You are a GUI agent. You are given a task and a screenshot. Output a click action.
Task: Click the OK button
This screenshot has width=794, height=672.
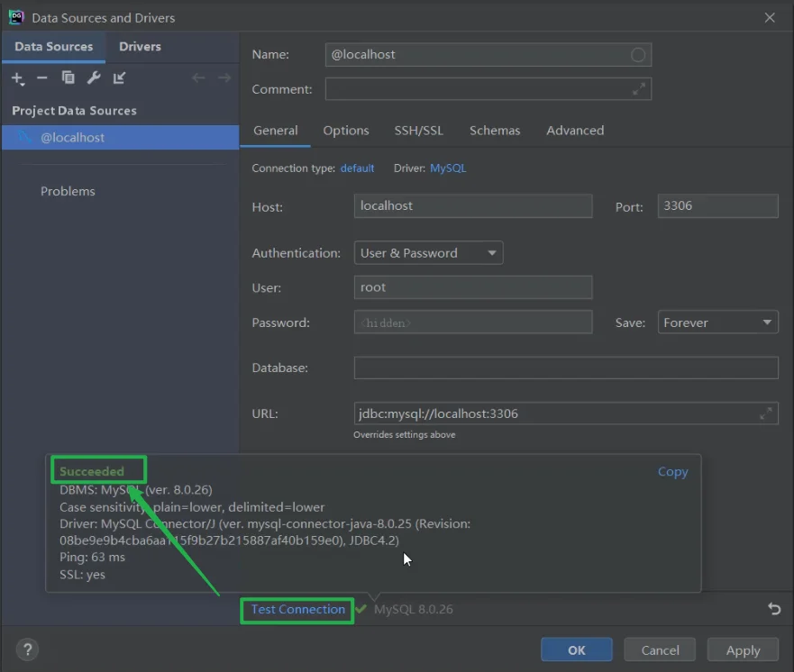coord(576,649)
